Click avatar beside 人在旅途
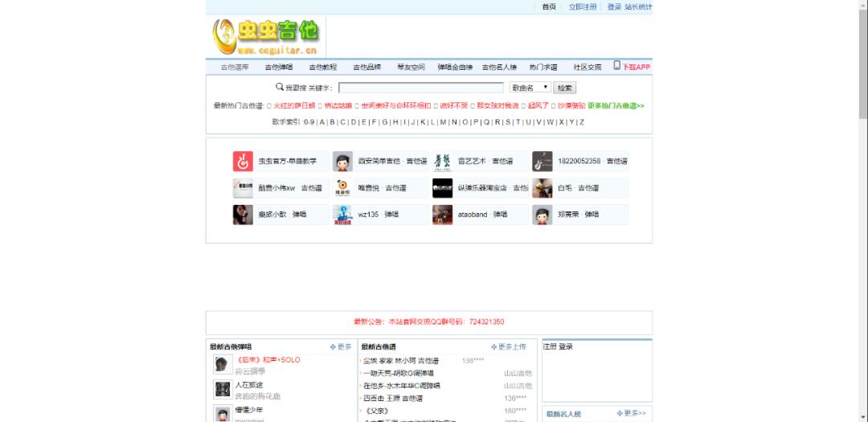The image size is (868, 422). [x=223, y=389]
